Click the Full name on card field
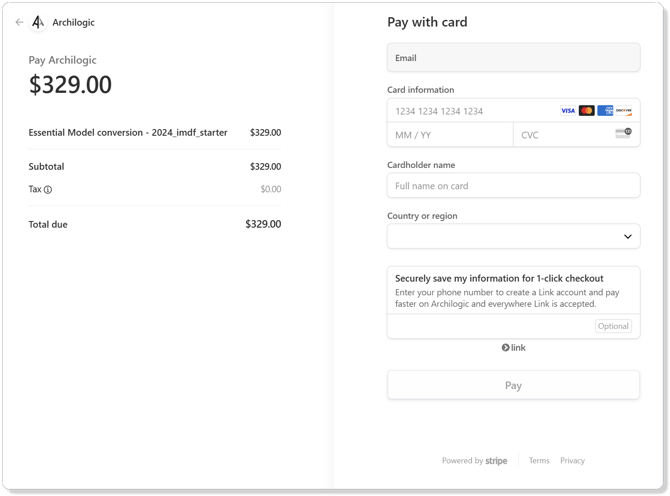The width and height of the screenshot is (670, 496). [x=513, y=186]
